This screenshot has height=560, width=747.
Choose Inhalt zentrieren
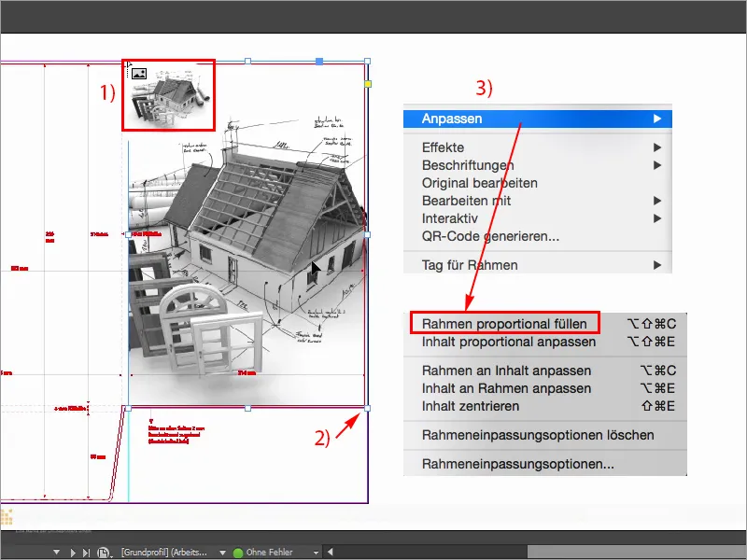(545, 406)
